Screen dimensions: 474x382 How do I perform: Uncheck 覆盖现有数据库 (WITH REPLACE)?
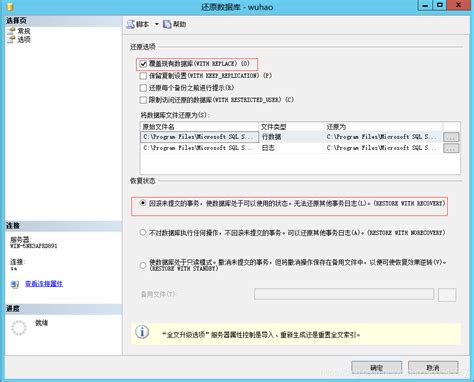point(143,64)
